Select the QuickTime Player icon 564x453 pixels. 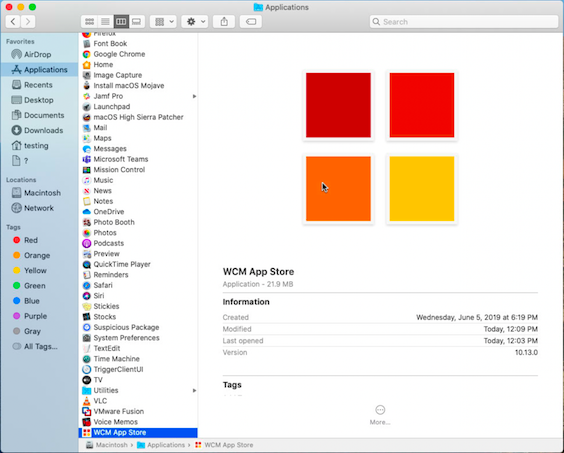pos(86,264)
